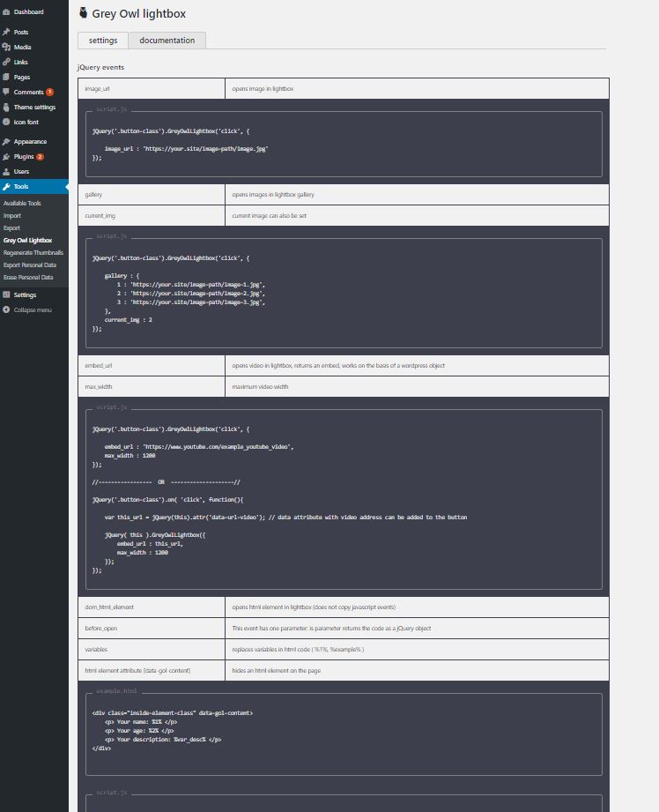This screenshot has height=812, width=659.
Task: Click the Plugins update count badge
Action: point(40,157)
